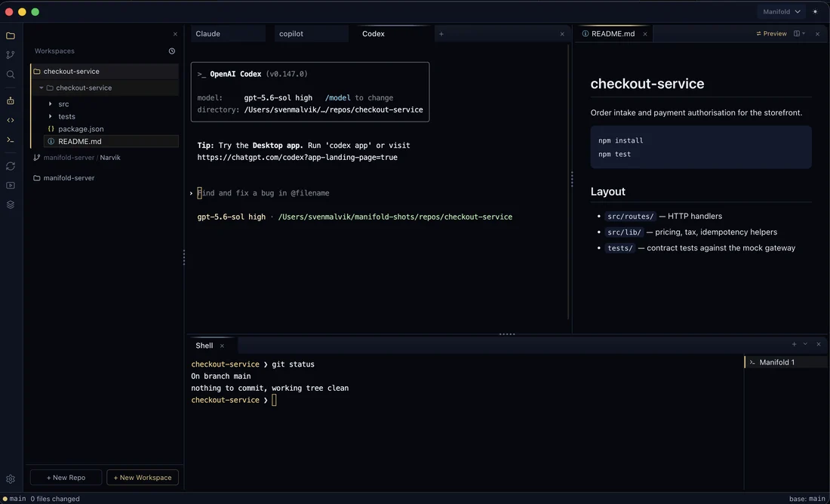Grab the sidebar resize handle dots
The width and height of the screenshot is (830, 504).
pyautogui.click(x=184, y=258)
